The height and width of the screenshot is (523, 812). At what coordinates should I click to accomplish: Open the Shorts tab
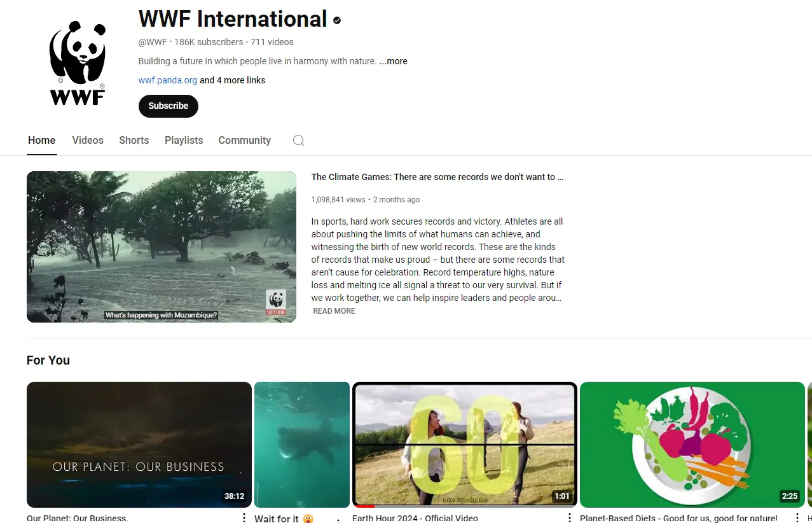click(x=134, y=141)
